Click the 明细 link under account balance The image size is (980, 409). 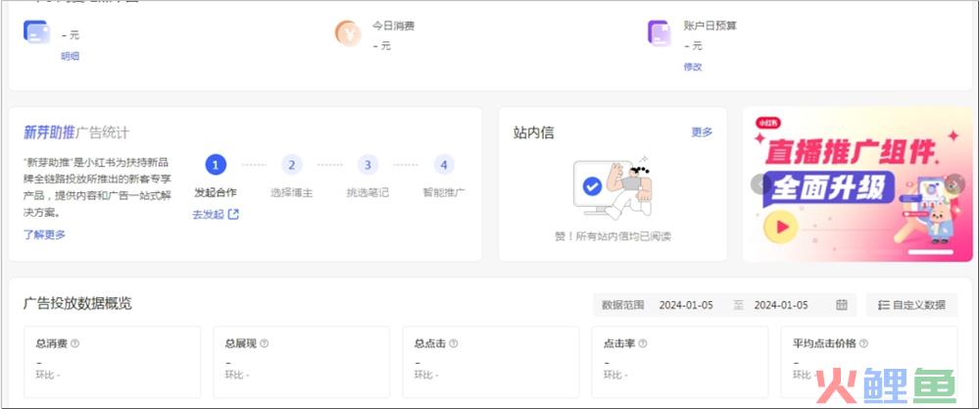tap(70, 57)
